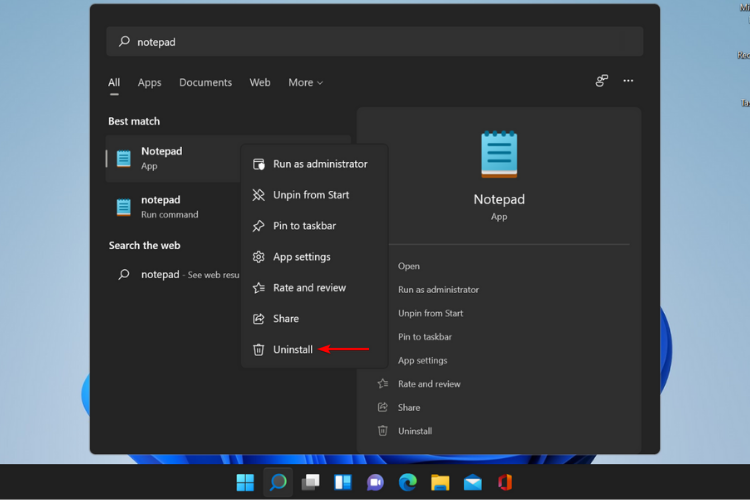Switch to the Apps filter tab
750x500 pixels.
[x=149, y=83]
